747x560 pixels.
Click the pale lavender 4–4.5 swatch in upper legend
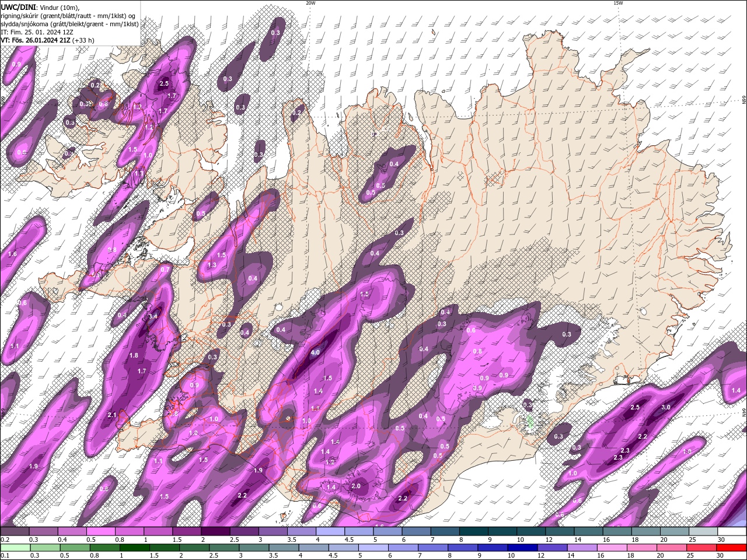(330, 531)
